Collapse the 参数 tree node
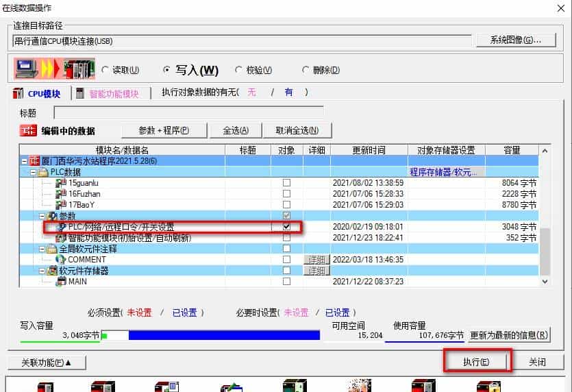572x392 pixels. coord(42,216)
